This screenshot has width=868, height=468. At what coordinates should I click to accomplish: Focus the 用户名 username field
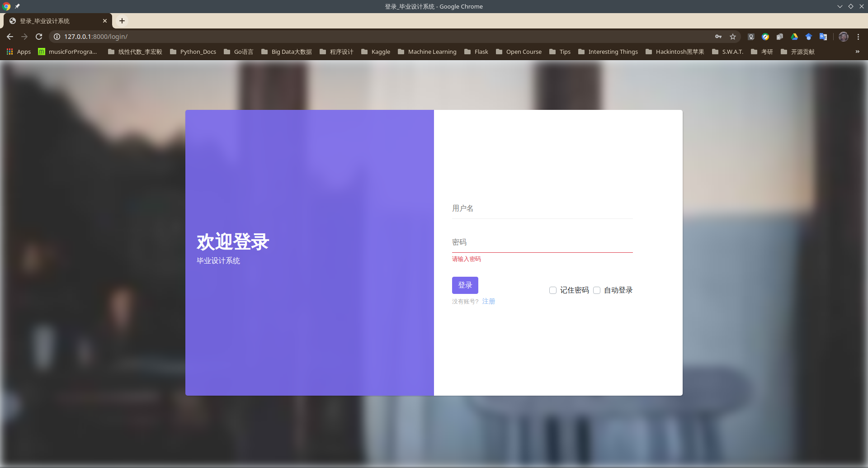pos(542,208)
